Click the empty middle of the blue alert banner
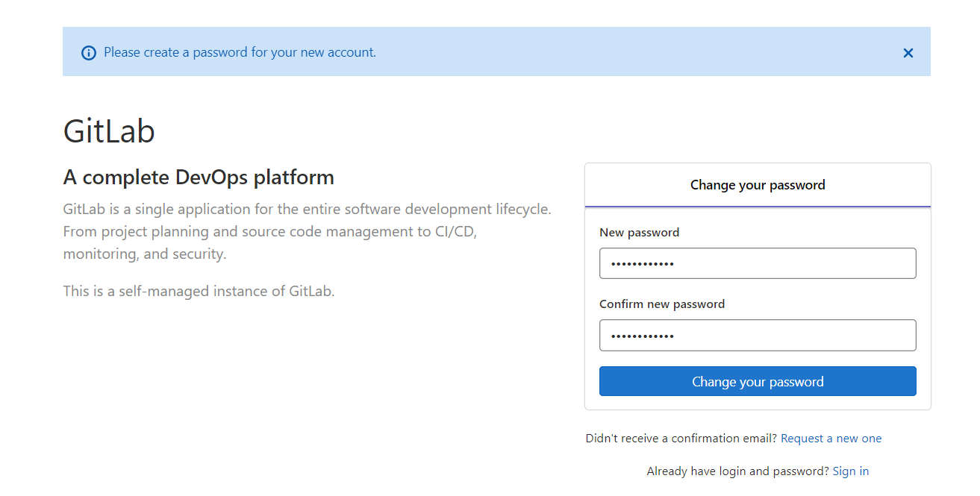Screen dimensions: 980x496 click(634, 52)
